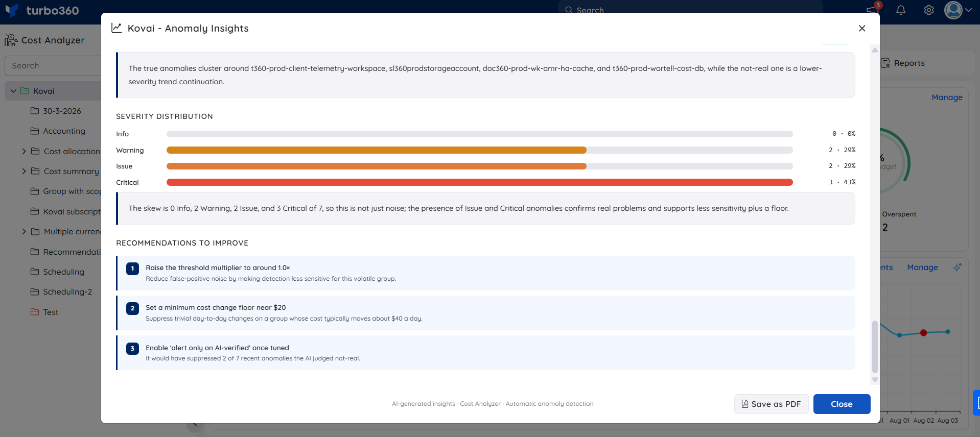Click the AI sparkle icon
This screenshot has width=980, height=437.
958,267
